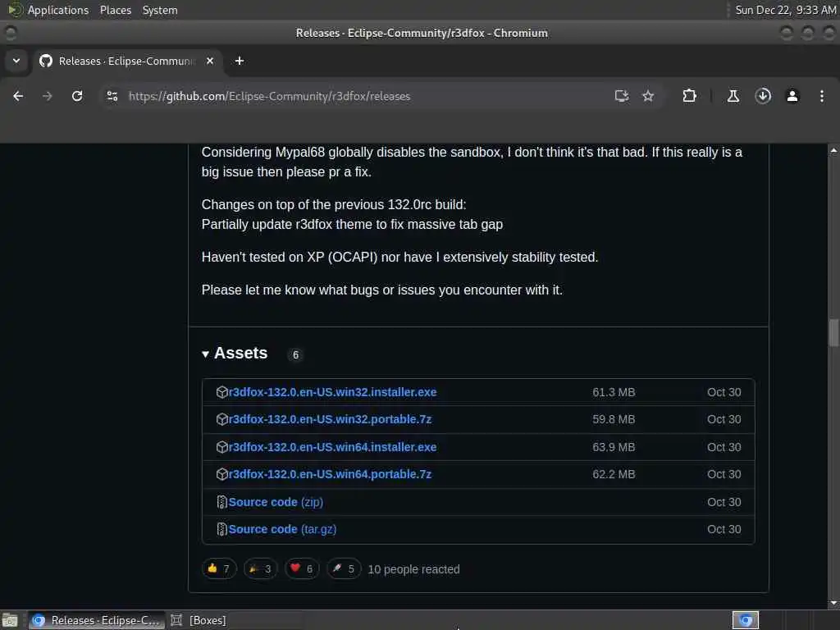Click the install app icon in address bar
The width and height of the screenshot is (840, 630).
[x=622, y=96]
